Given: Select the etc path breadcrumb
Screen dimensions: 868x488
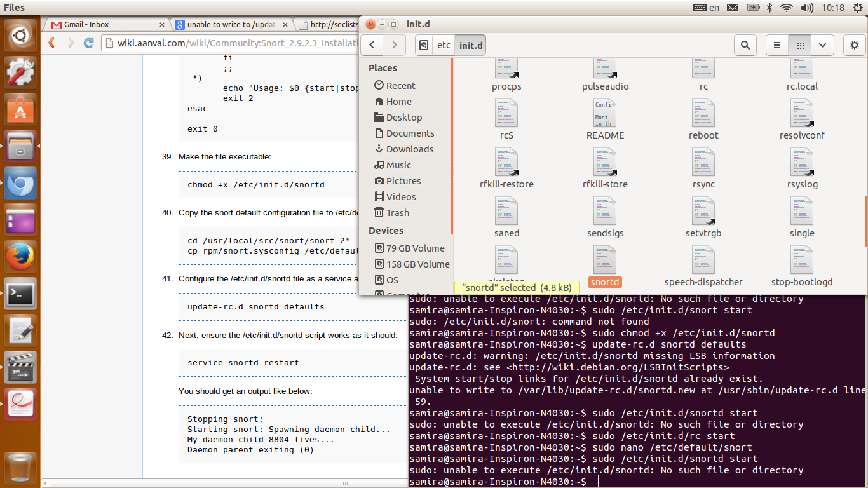Looking at the screenshot, I should pyautogui.click(x=444, y=45).
